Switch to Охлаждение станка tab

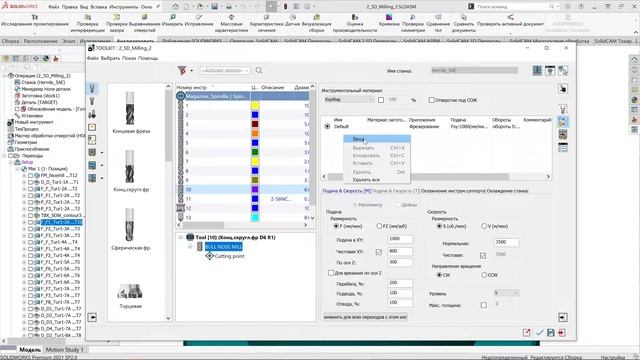[507, 191]
